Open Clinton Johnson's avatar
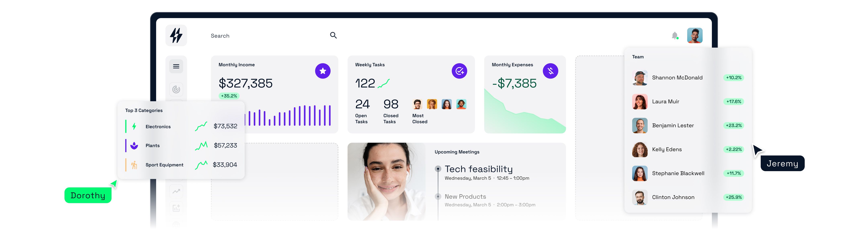The width and height of the screenshot is (868, 229). pyautogui.click(x=640, y=197)
